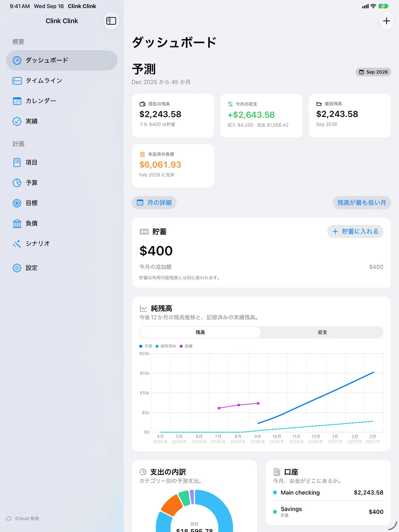The height and width of the screenshot is (532, 399).
Task: Click the Feb 2029 に完済 text
Action: [x=157, y=175]
